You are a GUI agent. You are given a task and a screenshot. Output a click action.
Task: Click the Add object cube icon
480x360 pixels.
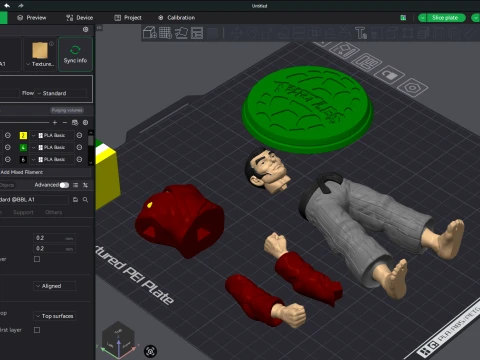click(x=150, y=33)
